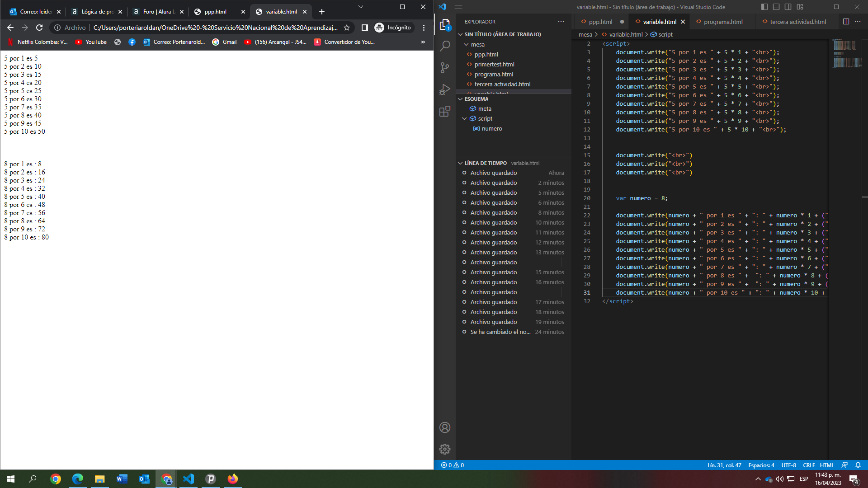Switch to the programa.html editor tab
Screen dimensions: 868x488
pyautogui.click(x=723, y=22)
